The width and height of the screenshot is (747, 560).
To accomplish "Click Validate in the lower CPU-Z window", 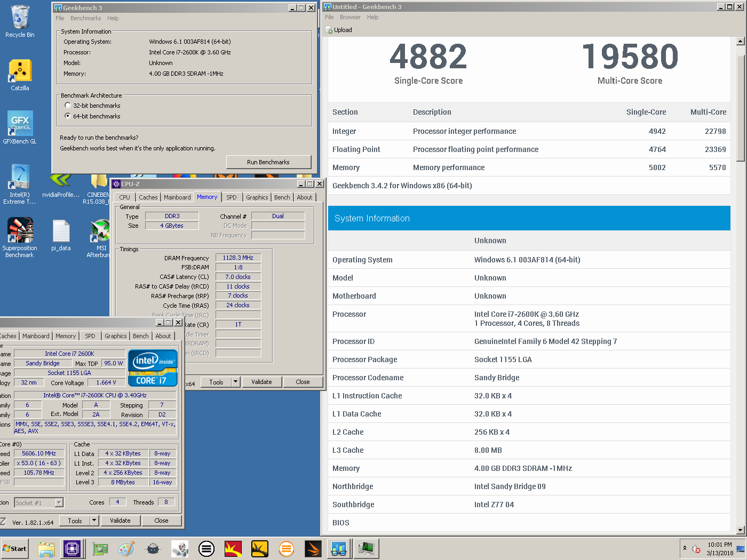I will (x=120, y=521).
